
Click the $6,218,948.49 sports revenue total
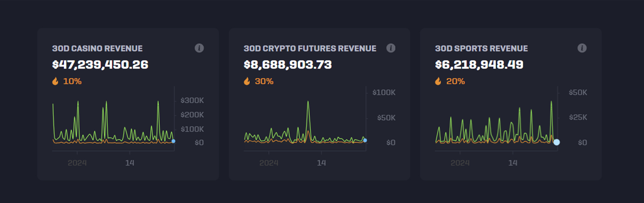click(479, 65)
